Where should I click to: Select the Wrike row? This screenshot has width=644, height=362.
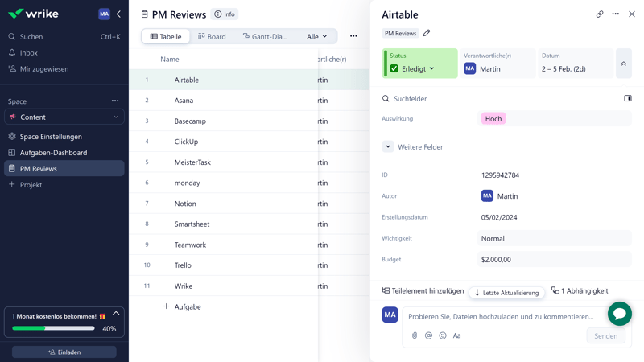point(250,286)
